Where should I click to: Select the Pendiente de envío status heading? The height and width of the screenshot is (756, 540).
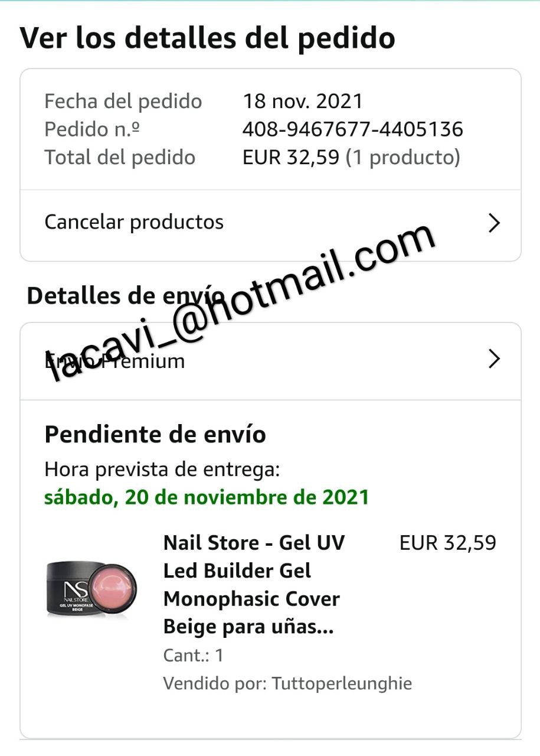click(x=155, y=435)
